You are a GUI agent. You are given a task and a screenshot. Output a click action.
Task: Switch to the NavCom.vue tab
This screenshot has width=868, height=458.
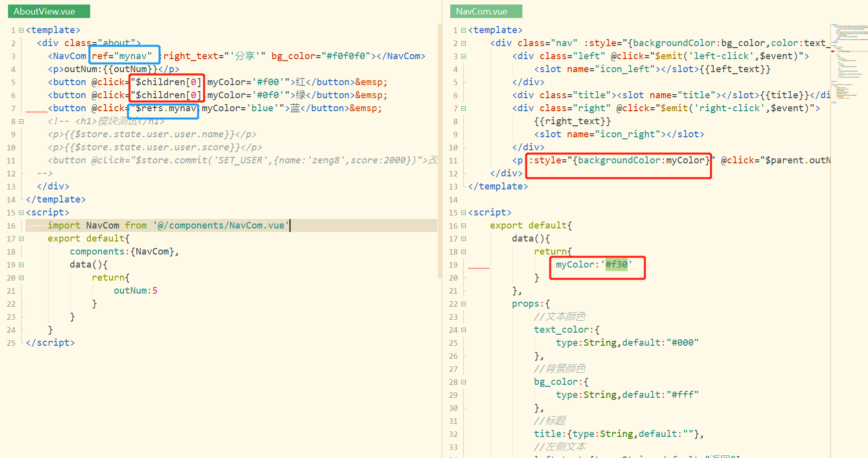point(486,11)
